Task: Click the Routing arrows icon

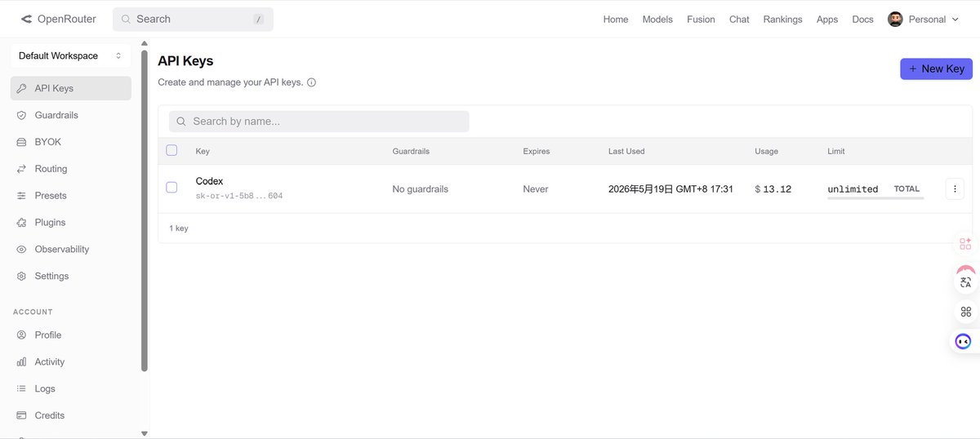Action: (x=21, y=169)
